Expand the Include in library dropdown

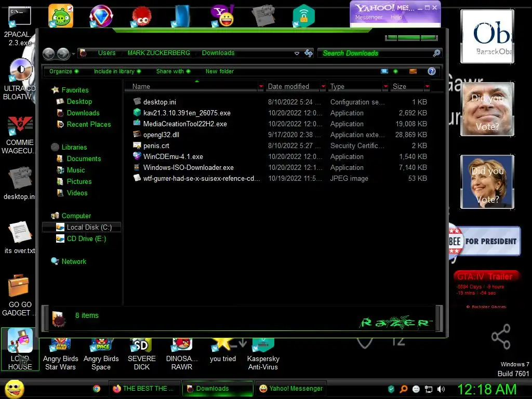coord(117,71)
